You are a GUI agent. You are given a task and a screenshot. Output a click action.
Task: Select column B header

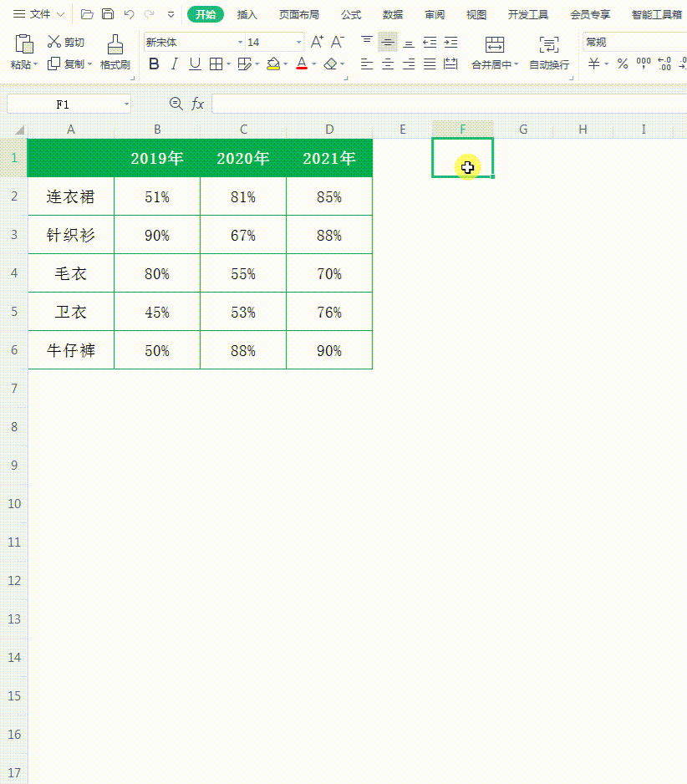[157, 130]
